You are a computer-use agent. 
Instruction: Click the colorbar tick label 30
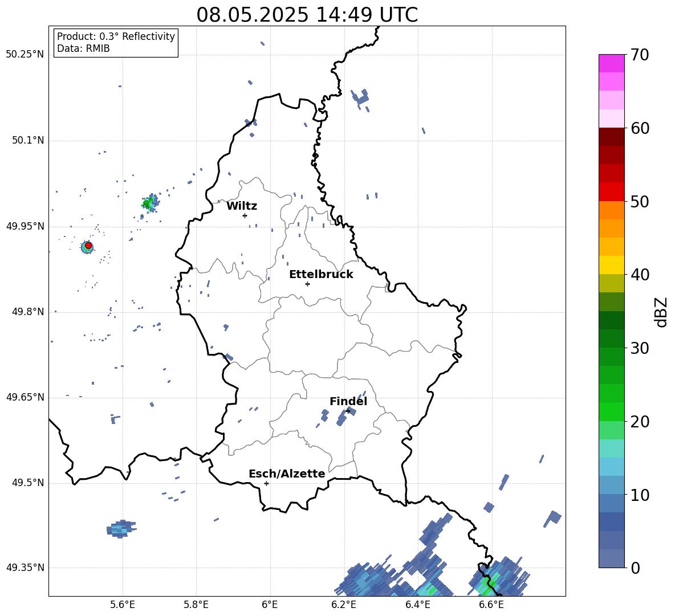point(640,348)
